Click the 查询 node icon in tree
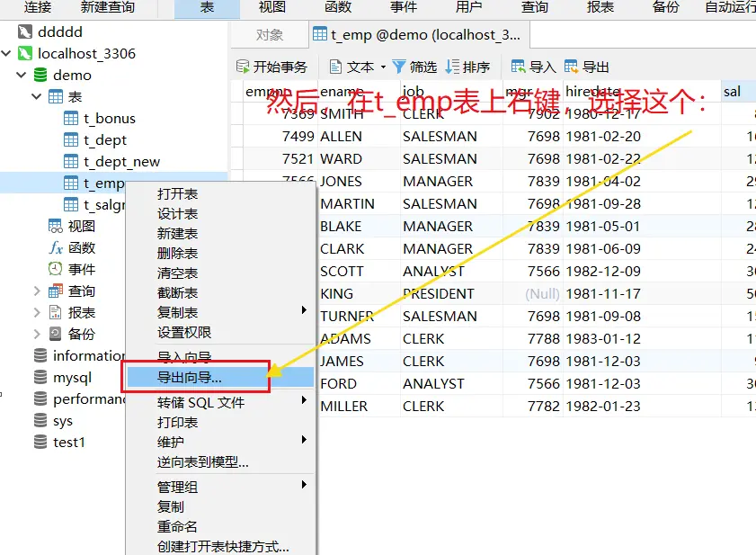 (56, 291)
